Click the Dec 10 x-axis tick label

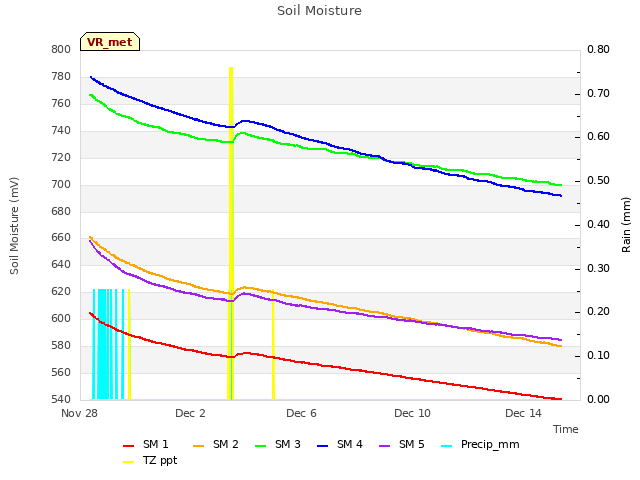coord(412,413)
